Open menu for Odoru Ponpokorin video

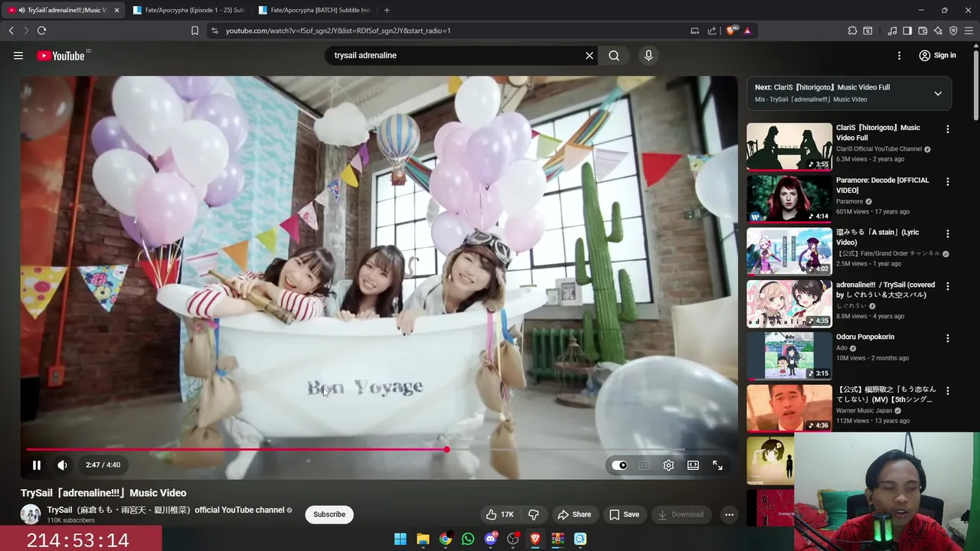(948, 338)
